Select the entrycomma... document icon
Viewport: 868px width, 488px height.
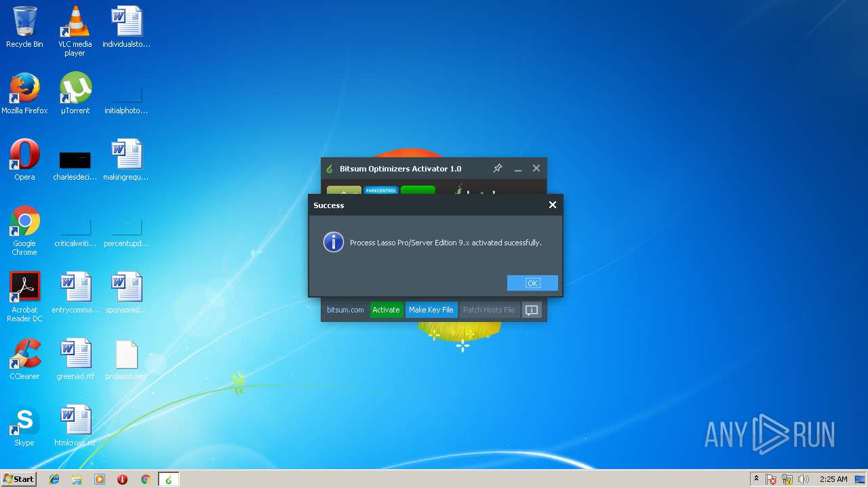click(75, 293)
